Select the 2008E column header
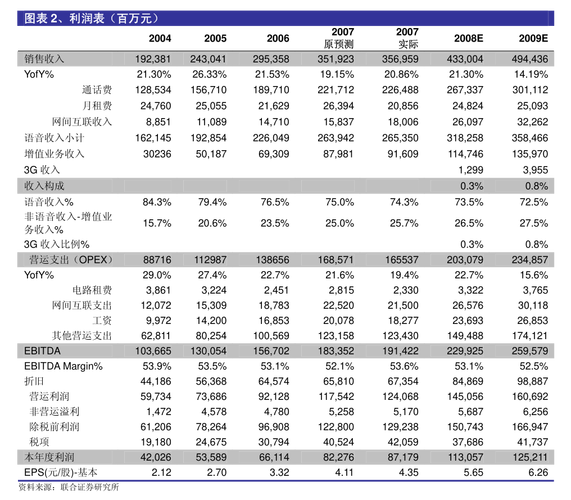The image size is (571, 500). 468,38
